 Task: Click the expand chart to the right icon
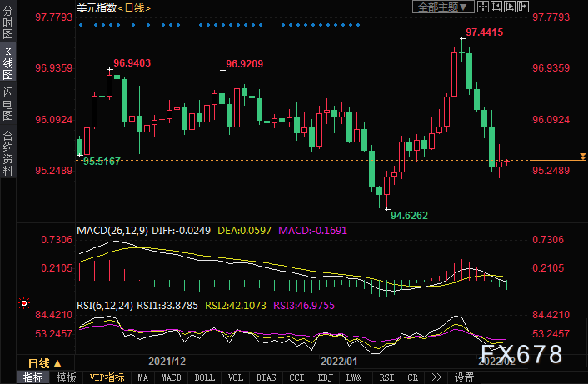click(523, 7)
